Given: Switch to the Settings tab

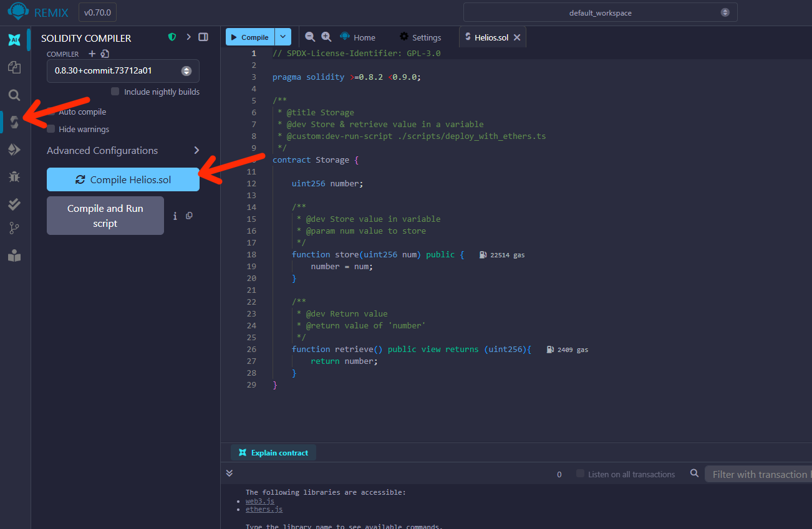Looking at the screenshot, I should 420,37.
